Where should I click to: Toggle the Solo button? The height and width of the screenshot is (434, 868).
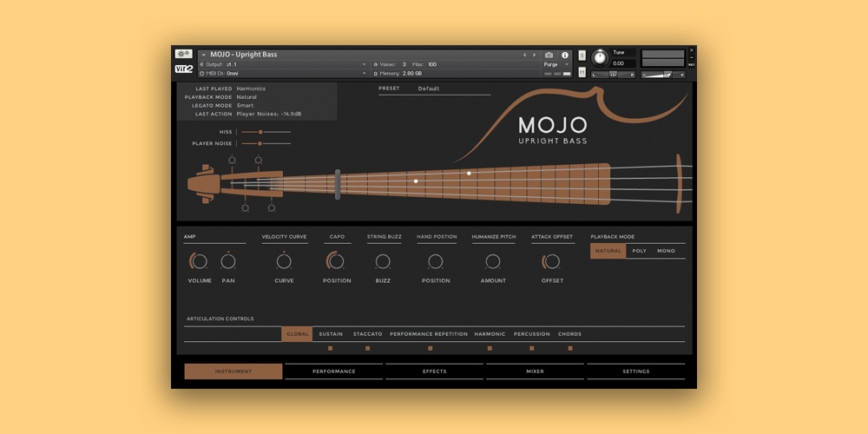582,55
